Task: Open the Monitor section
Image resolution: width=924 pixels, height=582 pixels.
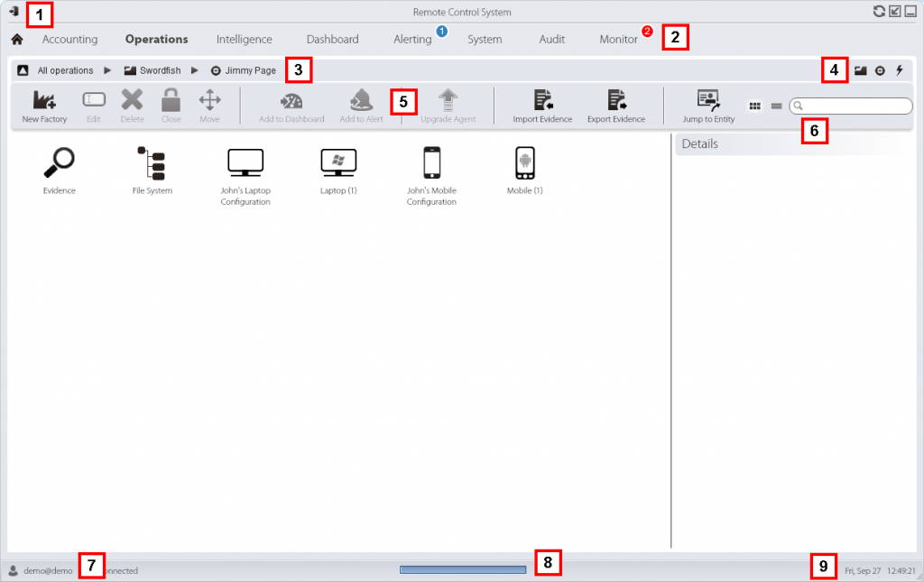Action: [x=618, y=40]
